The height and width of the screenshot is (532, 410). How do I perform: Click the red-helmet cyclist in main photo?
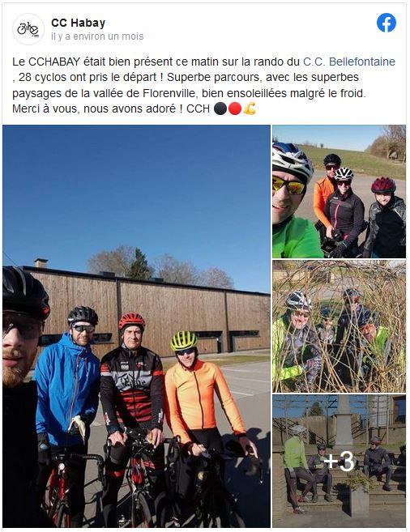[132, 407]
